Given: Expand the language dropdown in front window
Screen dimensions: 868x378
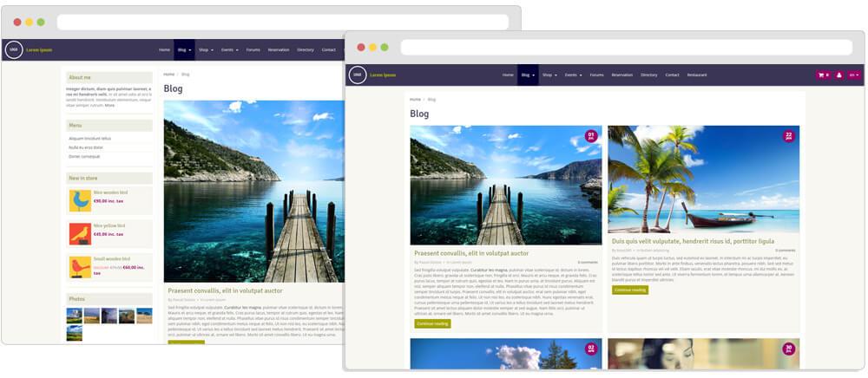Looking at the screenshot, I should pos(855,75).
